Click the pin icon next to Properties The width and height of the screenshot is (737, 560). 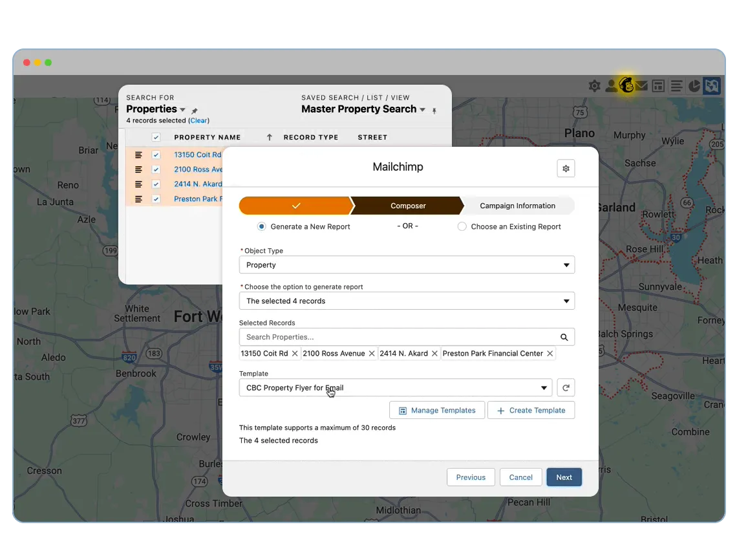pos(195,111)
